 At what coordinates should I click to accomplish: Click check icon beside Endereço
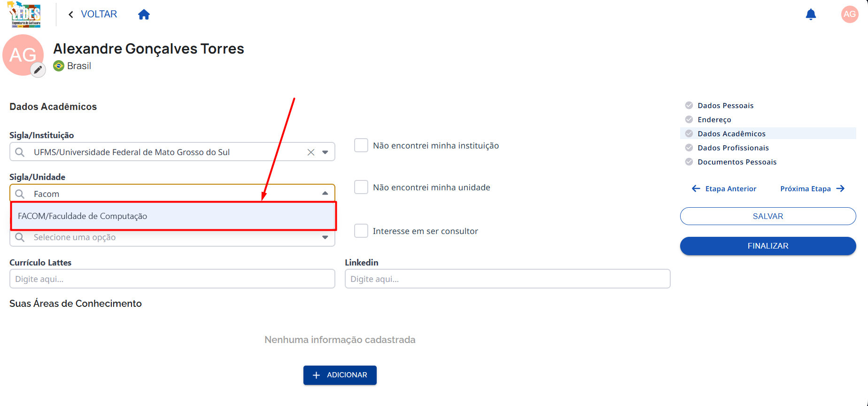(689, 119)
